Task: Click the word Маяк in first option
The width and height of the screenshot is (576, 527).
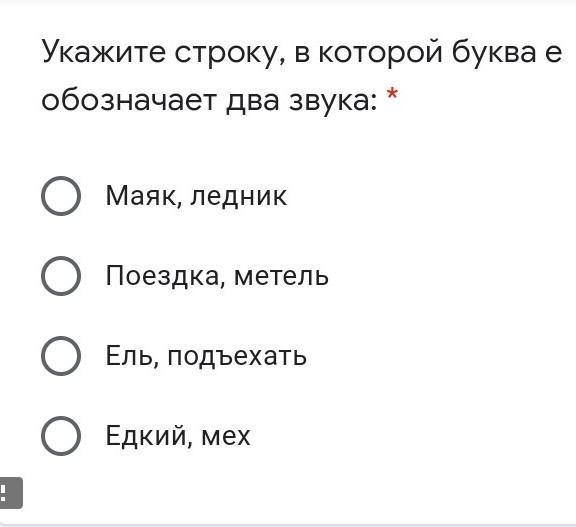Action: click(x=143, y=197)
